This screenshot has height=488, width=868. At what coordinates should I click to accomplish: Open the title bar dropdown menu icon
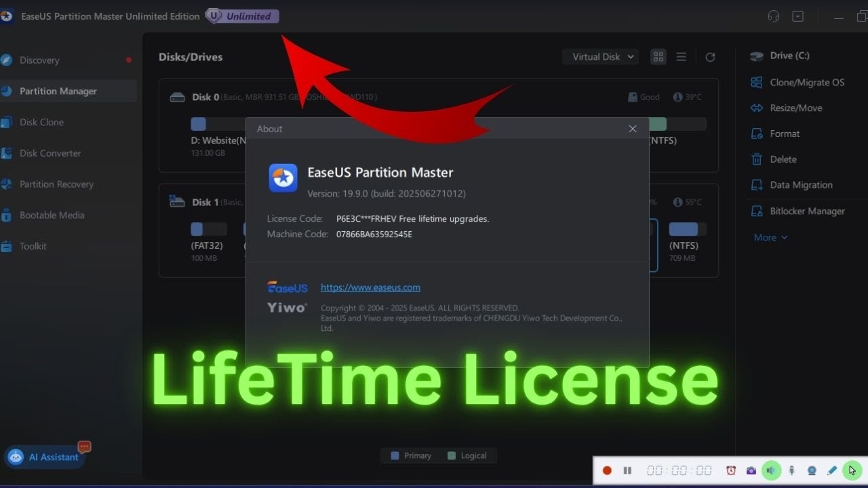pyautogui.click(x=798, y=16)
